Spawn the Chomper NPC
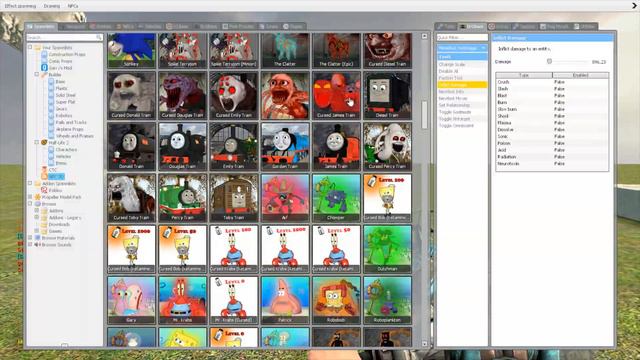Image resolution: width=640 pixels, height=360 pixels. click(336, 198)
